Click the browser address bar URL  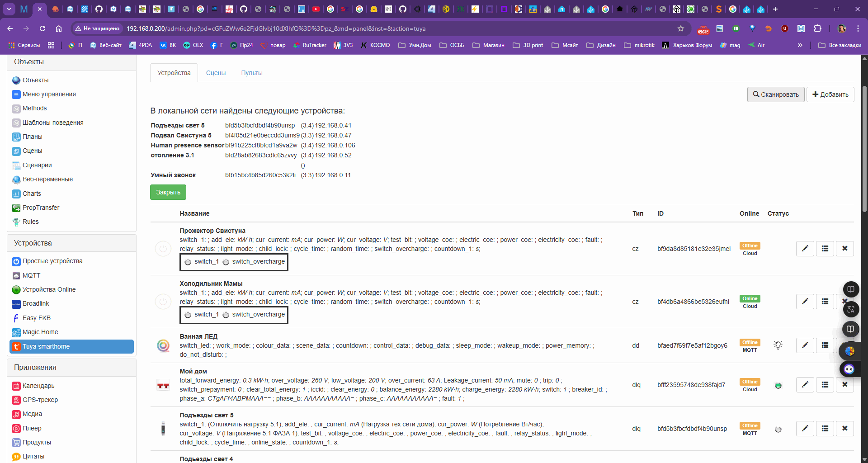pos(276,28)
